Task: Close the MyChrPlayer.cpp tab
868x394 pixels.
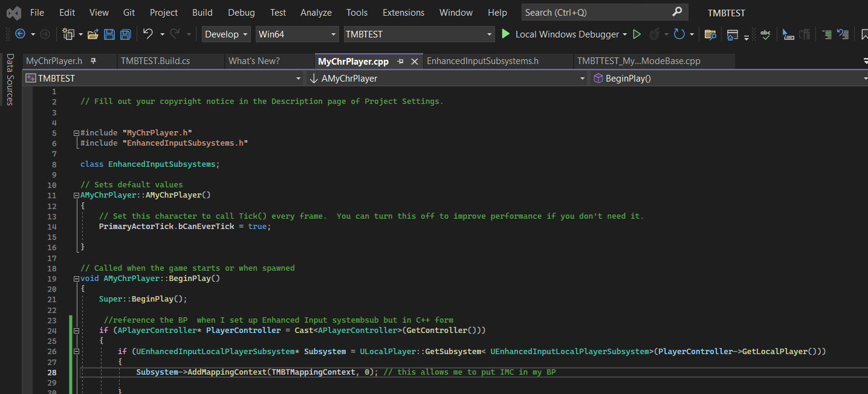Action: point(415,61)
